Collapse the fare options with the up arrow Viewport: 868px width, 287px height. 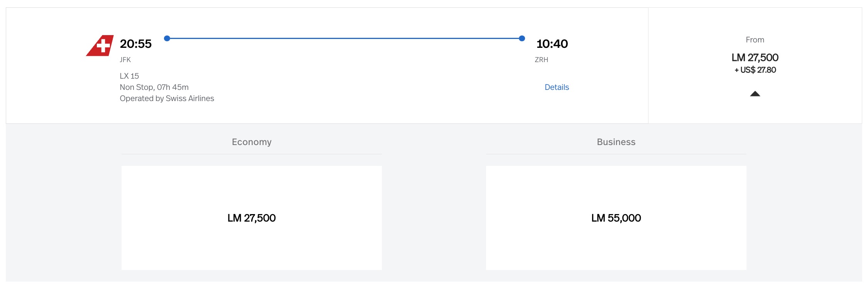point(755,94)
